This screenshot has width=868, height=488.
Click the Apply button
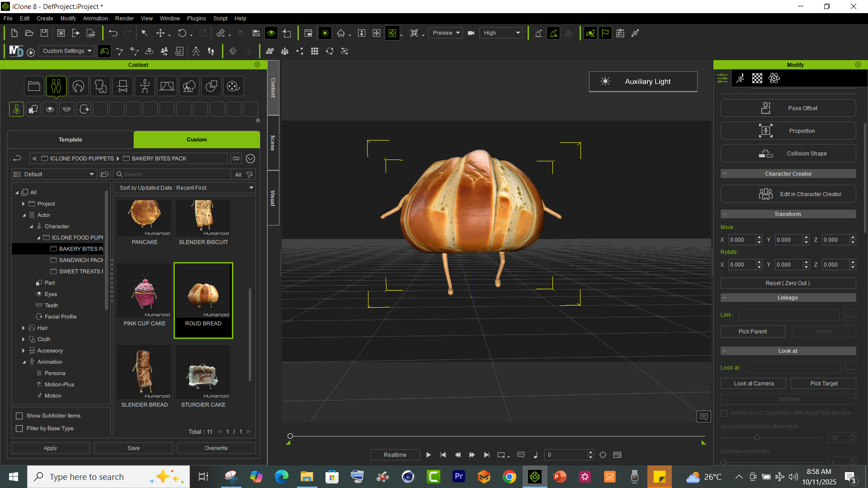[50, 448]
